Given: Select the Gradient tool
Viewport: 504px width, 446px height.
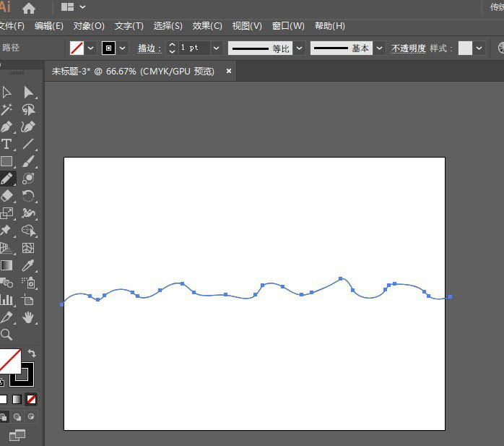Looking at the screenshot, I should 6,265.
